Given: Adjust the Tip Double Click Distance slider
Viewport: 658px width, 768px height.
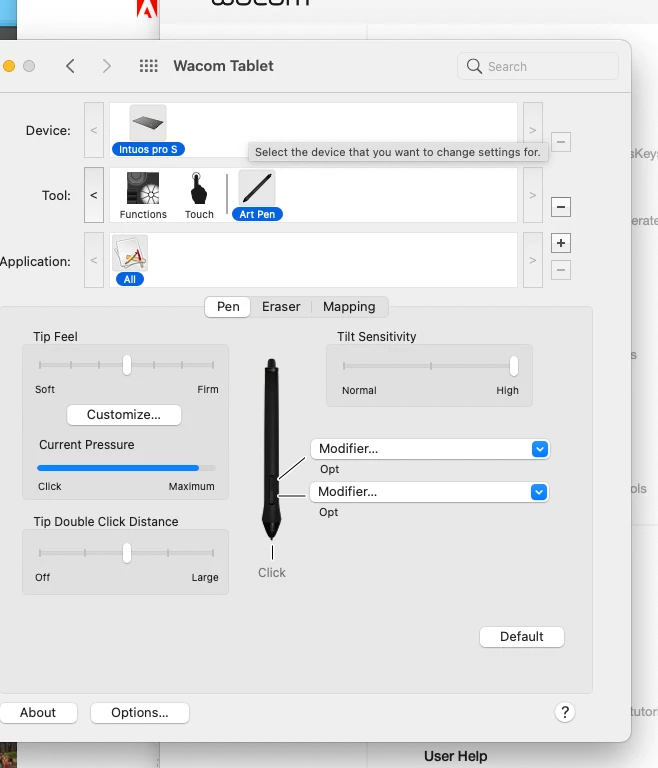Looking at the screenshot, I should click(x=126, y=553).
